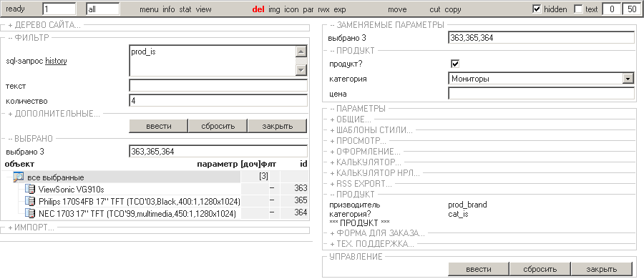Click the move command in toolbar
Screen dimensions: 644x279
pos(397,9)
